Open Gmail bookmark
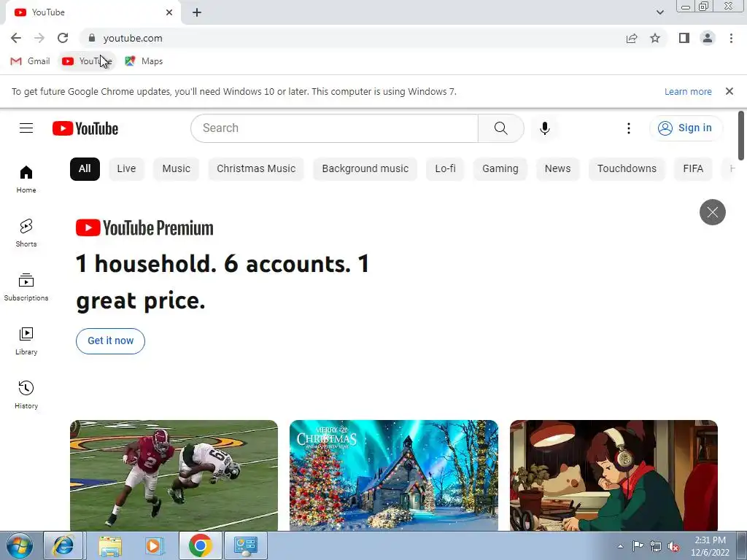The image size is (747, 560). pyautogui.click(x=30, y=61)
